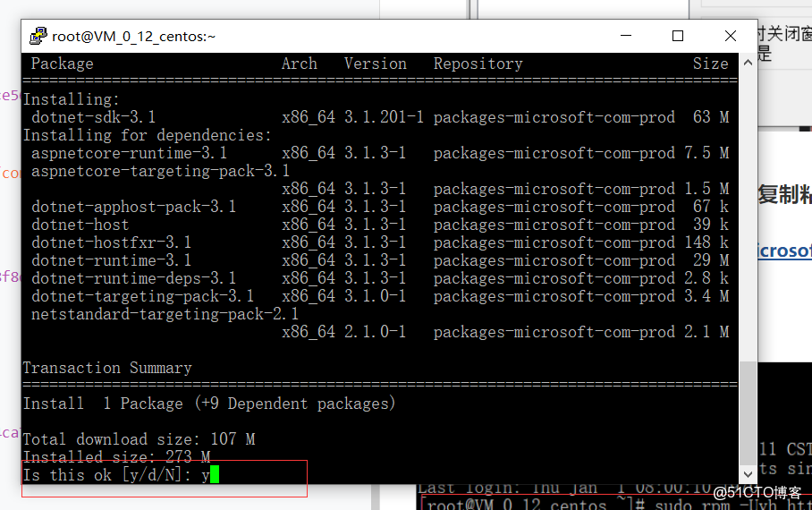Viewport: 812px width, 510px height.
Task: Click the '148 k' size of dotnet-hostfxr
Action: [706, 242]
